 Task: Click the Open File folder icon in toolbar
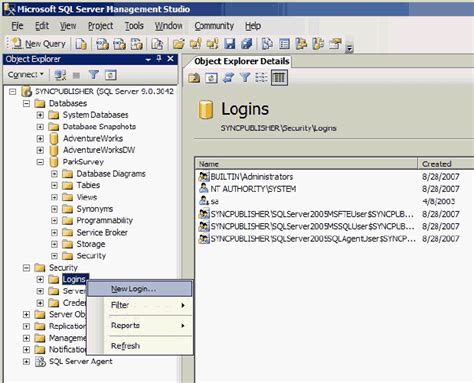pos(179,44)
